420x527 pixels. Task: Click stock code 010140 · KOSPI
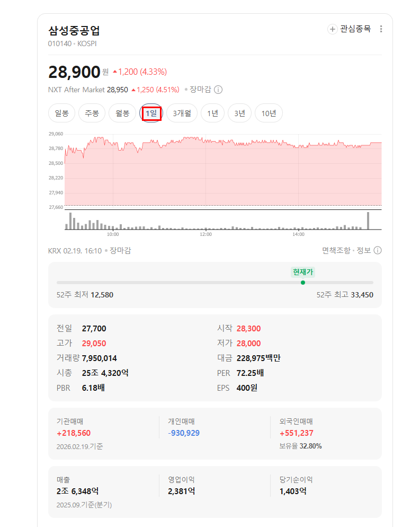72,43
